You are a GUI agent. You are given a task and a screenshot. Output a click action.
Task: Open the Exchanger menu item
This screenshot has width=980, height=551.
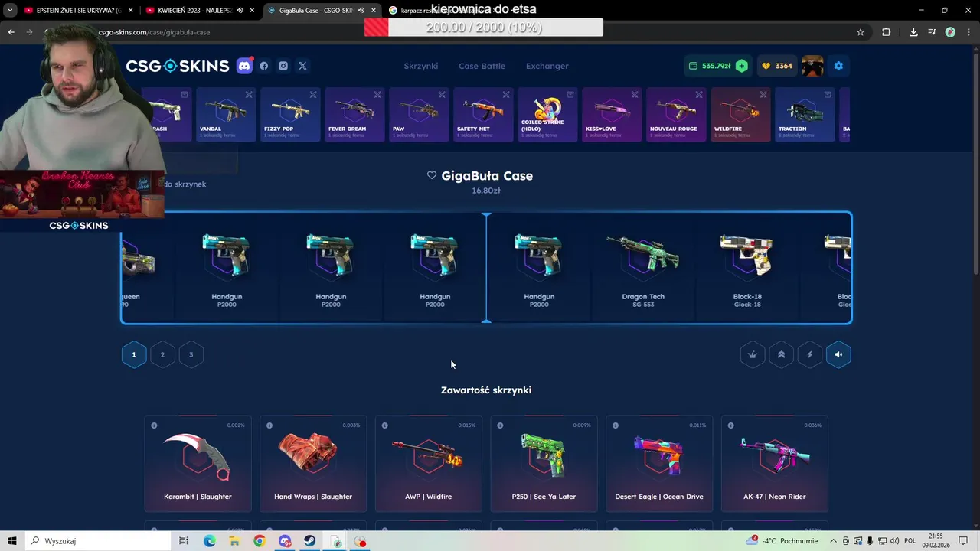coord(547,66)
